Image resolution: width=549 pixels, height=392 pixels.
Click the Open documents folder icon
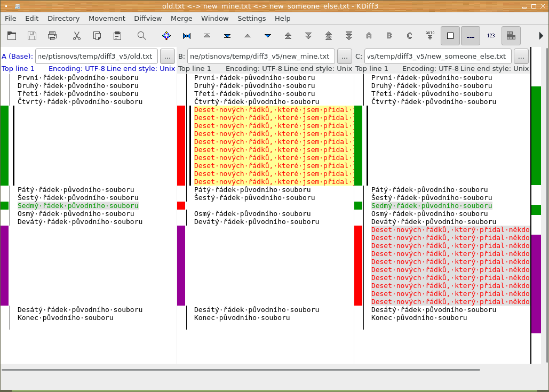tap(12, 36)
